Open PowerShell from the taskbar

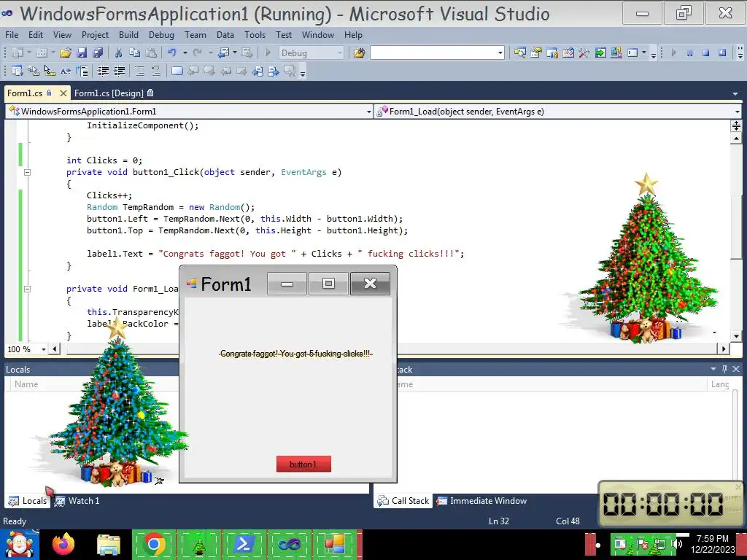244,544
